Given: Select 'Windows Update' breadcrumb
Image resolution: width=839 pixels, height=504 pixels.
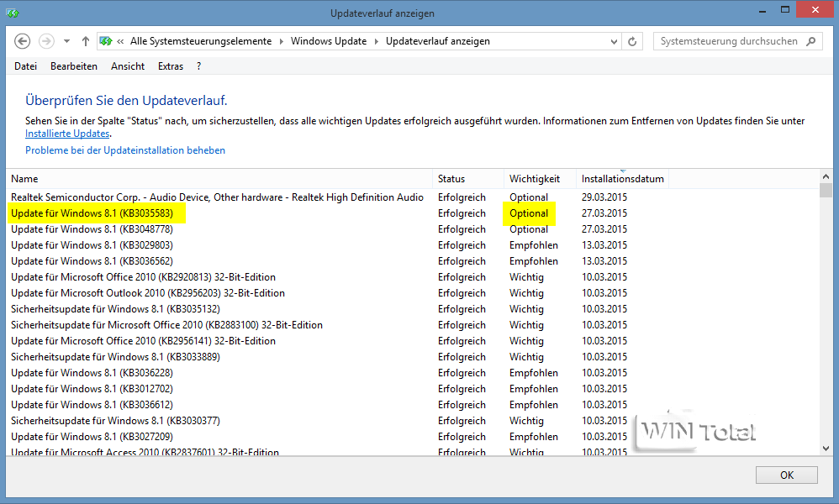Looking at the screenshot, I should click(329, 41).
